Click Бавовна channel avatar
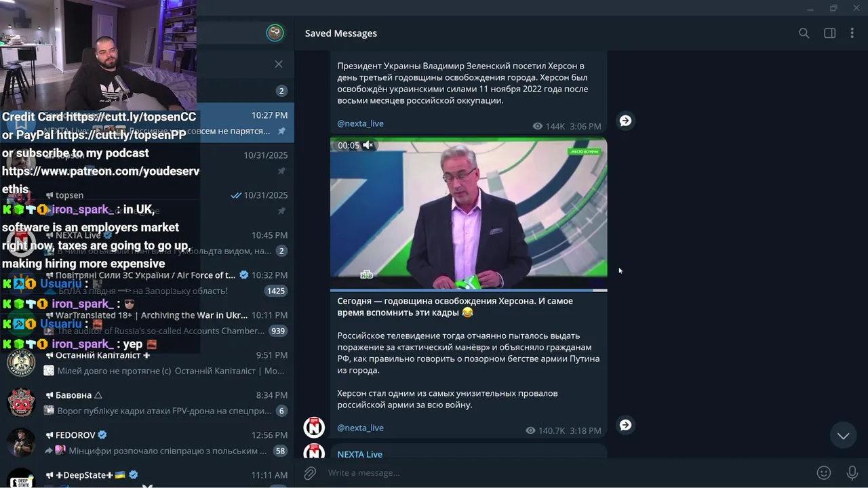The width and height of the screenshot is (868, 488). pyautogui.click(x=21, y=403)
